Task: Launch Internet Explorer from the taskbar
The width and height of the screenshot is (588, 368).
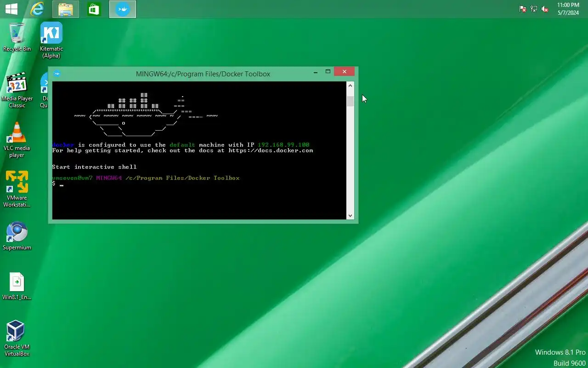Action: 37,9
